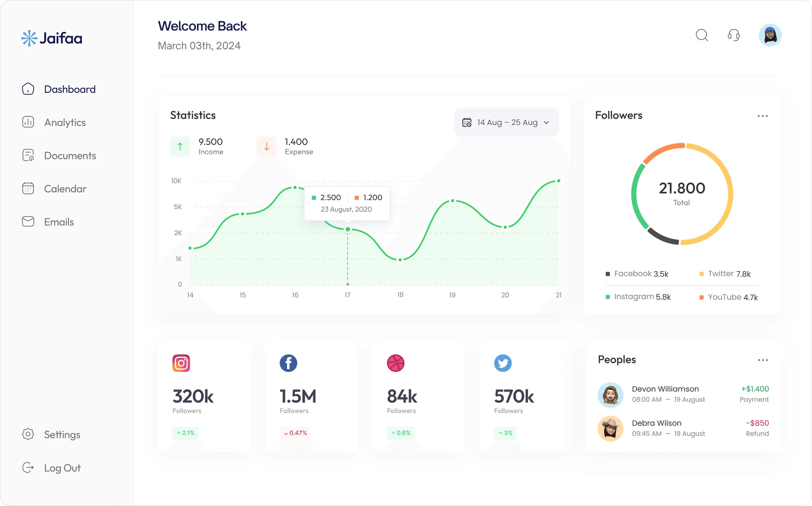812x506 pixels.
Task: Select Calendar in the sidebar
Action: point(65,189)
